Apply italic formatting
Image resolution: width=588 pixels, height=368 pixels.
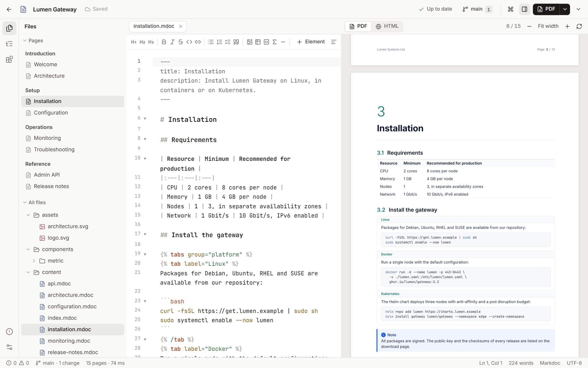point(172,42)
